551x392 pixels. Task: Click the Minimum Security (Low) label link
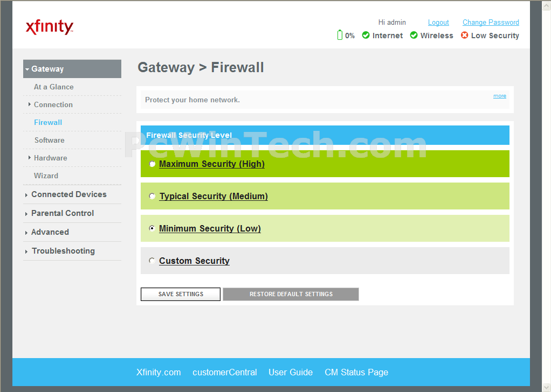click(x=210, y=228)
